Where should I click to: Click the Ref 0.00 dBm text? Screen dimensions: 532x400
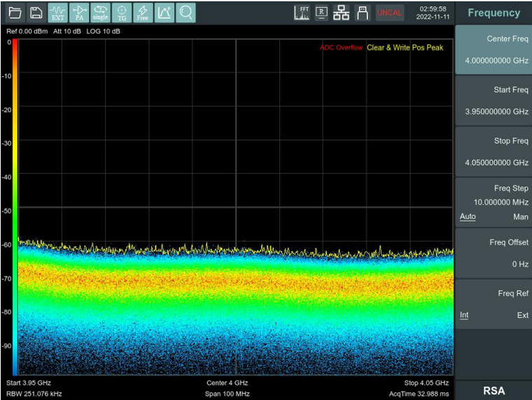27,32
